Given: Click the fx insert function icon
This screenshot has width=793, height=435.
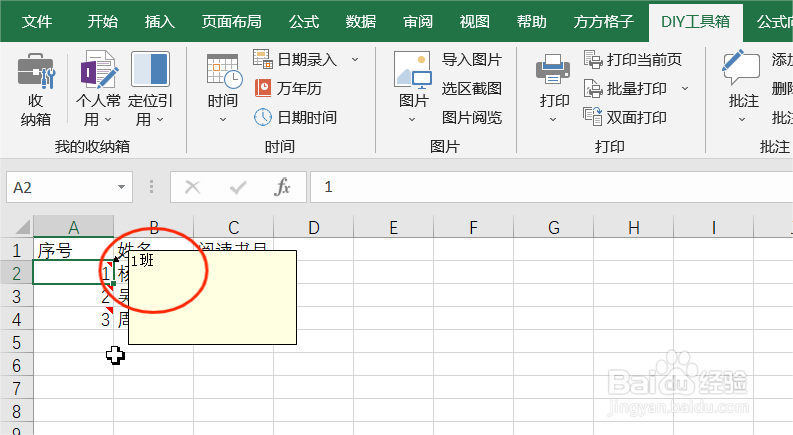Looking at the screenshot, I should (x=282, y=187).
